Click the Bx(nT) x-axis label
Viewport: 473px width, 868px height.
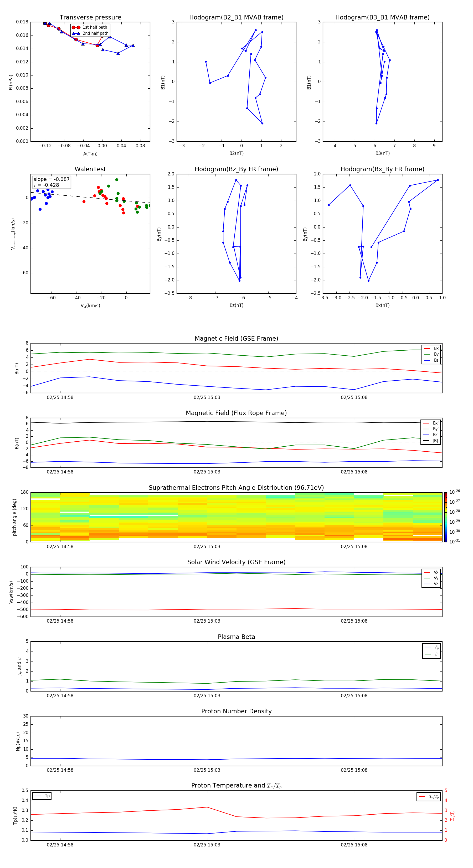(382, 306)
